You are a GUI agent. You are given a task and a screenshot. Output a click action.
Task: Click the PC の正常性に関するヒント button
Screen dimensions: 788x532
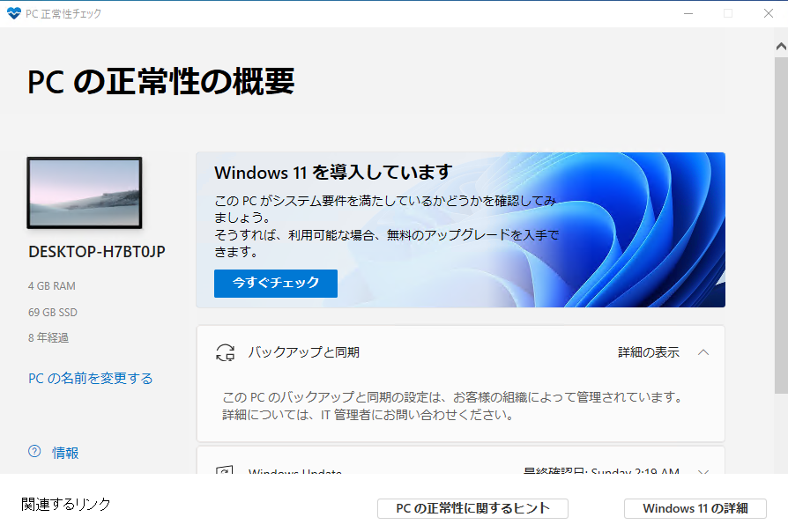coord(472,508)
